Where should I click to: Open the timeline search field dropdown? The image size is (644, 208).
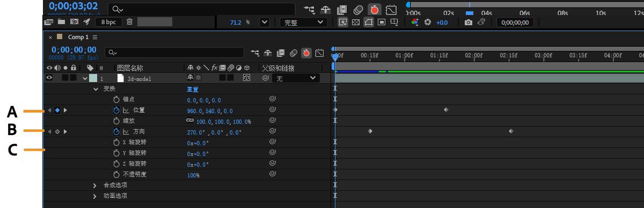click(112, 53)
